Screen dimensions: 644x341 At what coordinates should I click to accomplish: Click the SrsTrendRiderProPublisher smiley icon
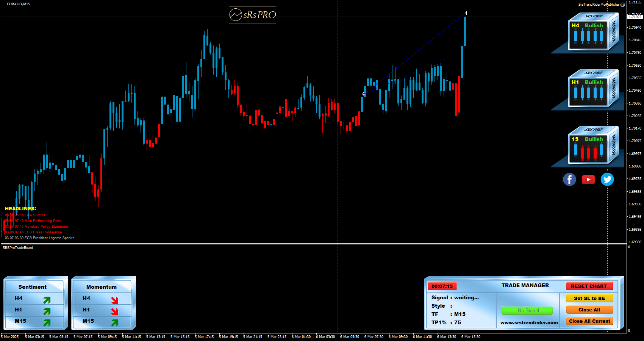tap(622, 5)
